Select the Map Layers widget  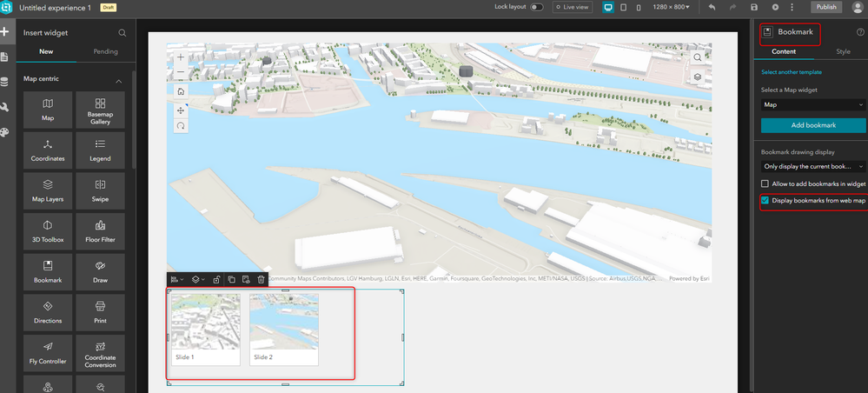pos(48,190)
